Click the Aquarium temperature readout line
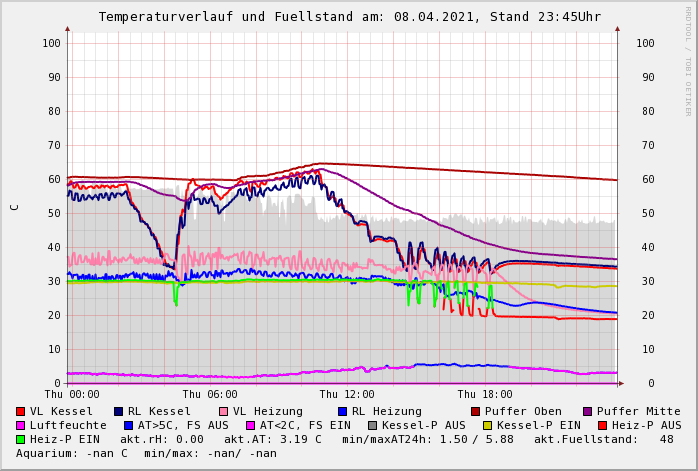This screenshot has height=471, width=698. pos(146,454)
